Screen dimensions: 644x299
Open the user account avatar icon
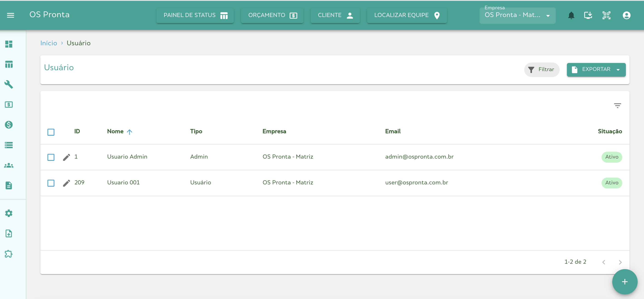(x=626, y=15)
